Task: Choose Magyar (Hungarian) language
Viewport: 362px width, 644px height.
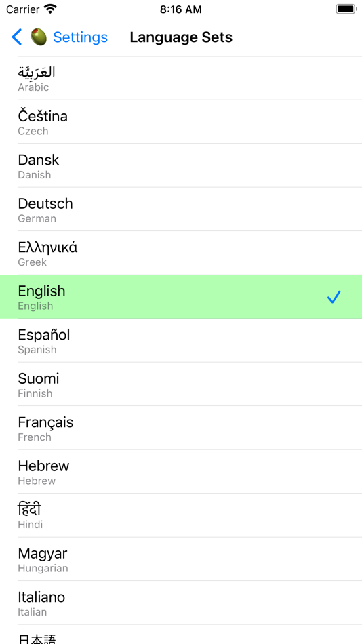Action: 181,559
